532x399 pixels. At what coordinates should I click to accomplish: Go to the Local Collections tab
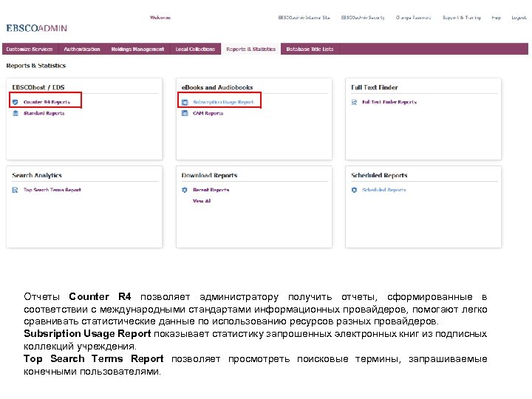[195, 50]
